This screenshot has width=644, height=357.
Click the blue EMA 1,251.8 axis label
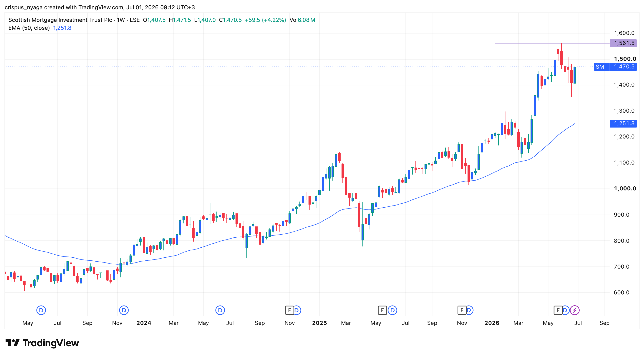tap(623, 123)
